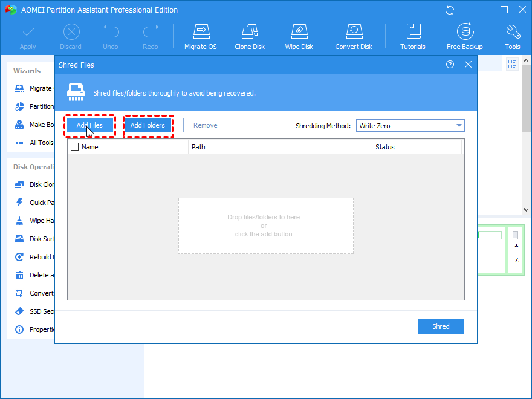Click Convert sidebar icon
Screen dimensions: 532x399
19,293
